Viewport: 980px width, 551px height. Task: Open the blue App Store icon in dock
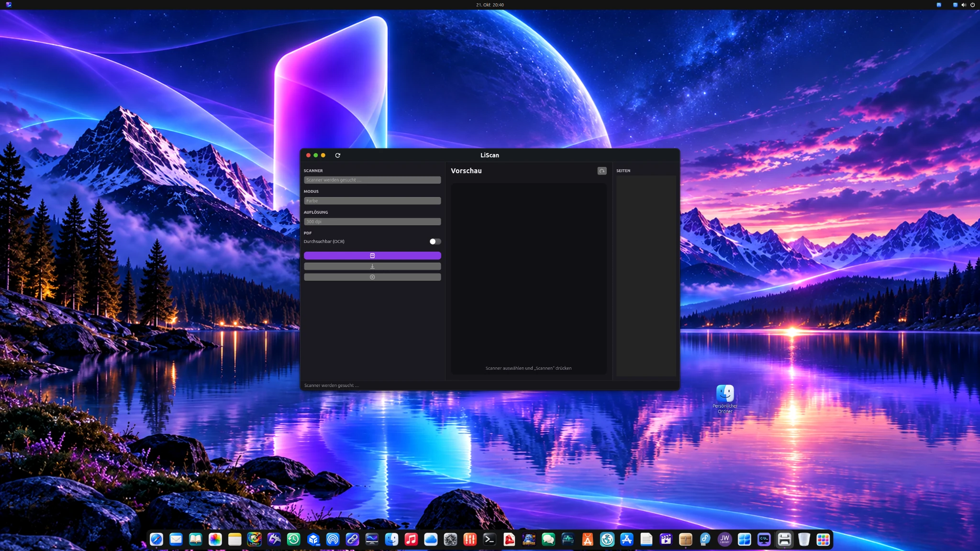click(x=627, y=540)
